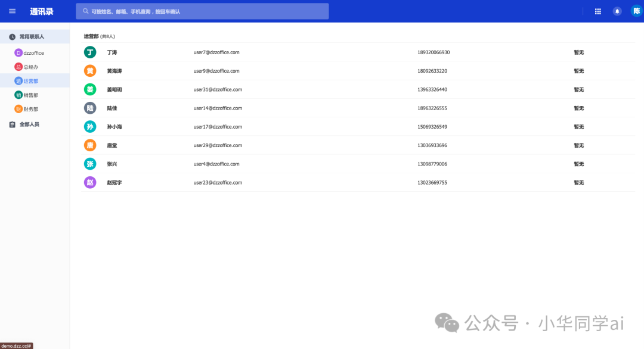The width and height of the screenshot is (644, 349).
Task: Click phone number 13036933696
Action: tap(432, 145)
